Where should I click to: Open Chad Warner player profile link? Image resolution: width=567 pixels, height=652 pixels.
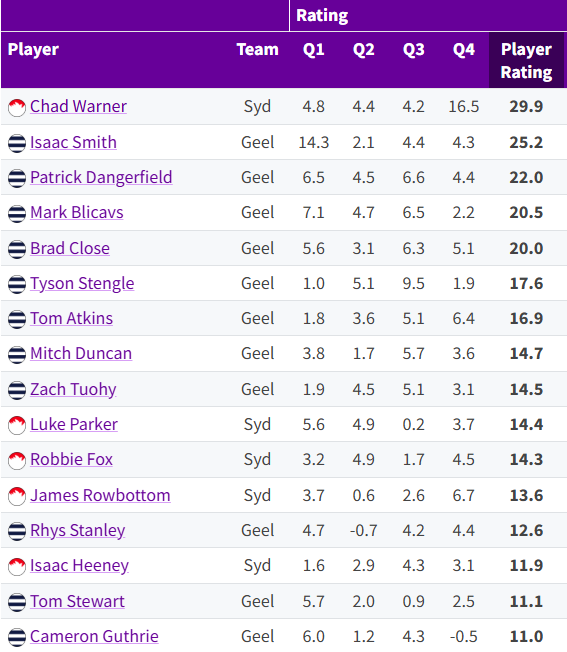click(78, 106)
